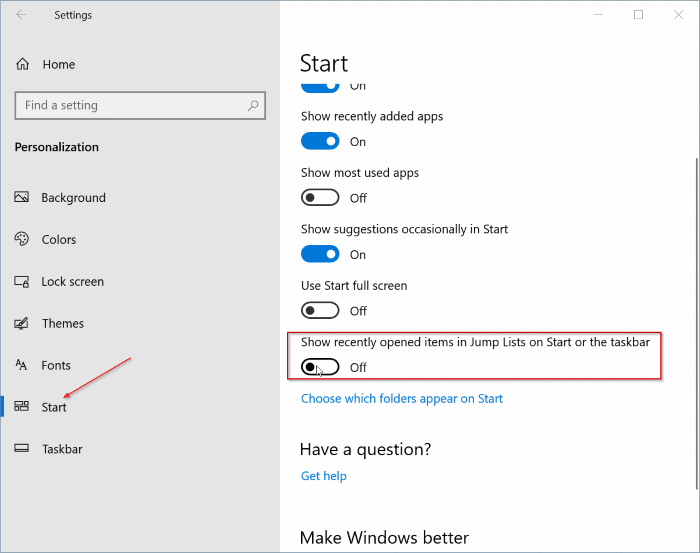This screenshot has width=700, height=553.
Task: Click the Start tiles icon
Action: tap(21, 407)
